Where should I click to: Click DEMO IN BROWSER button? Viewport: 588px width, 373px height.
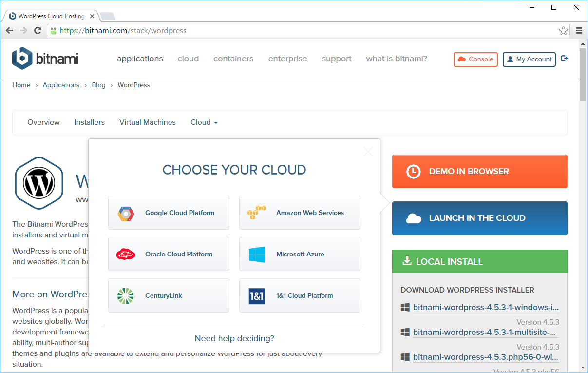479,172
